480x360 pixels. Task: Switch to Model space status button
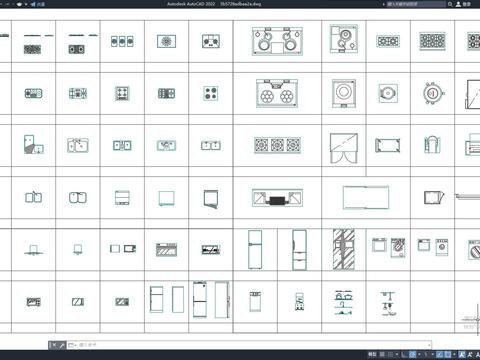372,354
